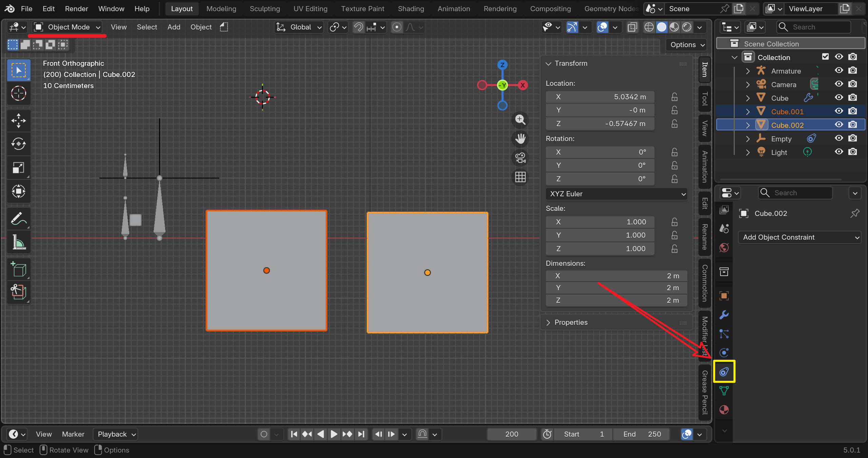Screen dimensions: 868x458
Task: Activate the Move tool
Action: 19,120
